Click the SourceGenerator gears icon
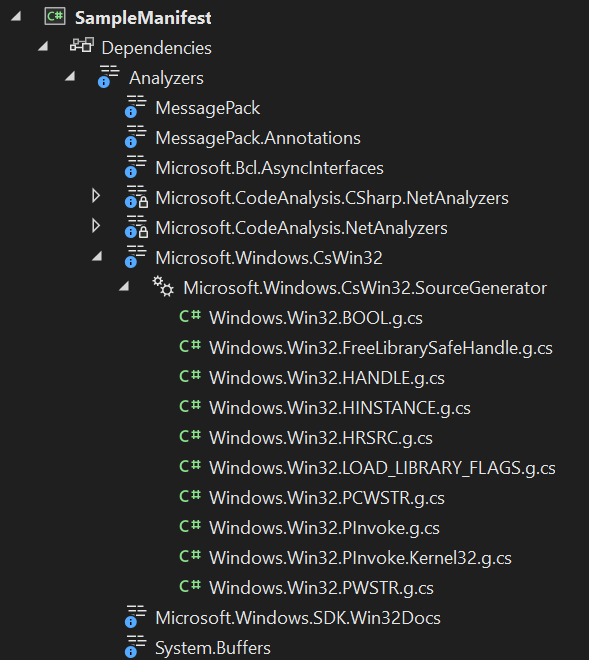Viewport: 589px width, 660px height. (163, 286)
